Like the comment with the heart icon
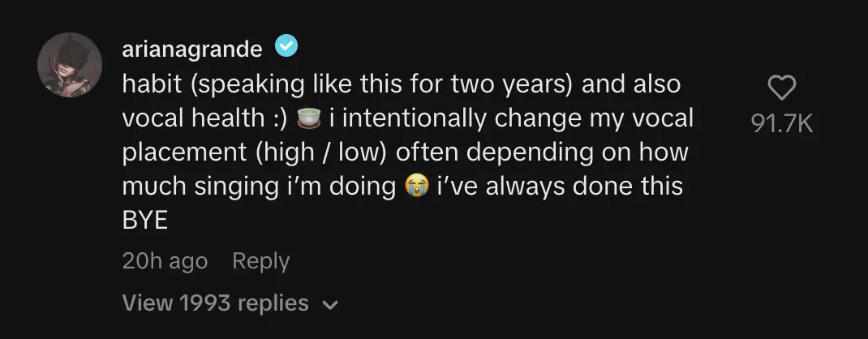The image size is (868, 339). pos(781,88)
